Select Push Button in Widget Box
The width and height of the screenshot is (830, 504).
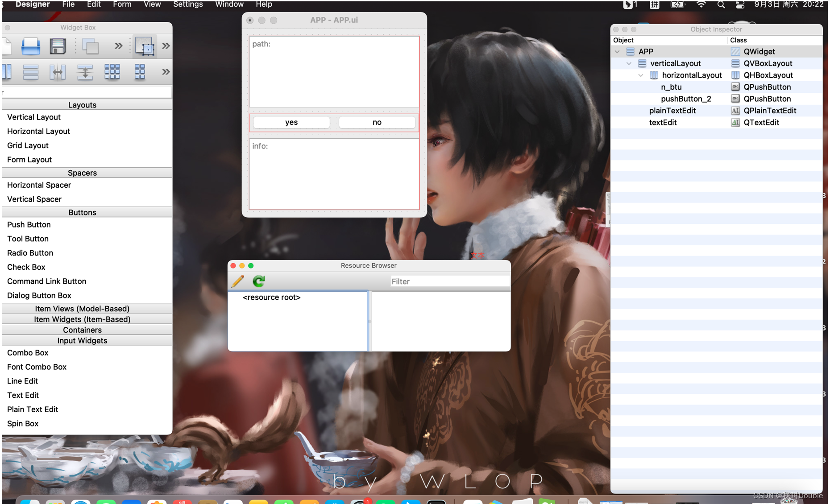[x=29, y=225]
